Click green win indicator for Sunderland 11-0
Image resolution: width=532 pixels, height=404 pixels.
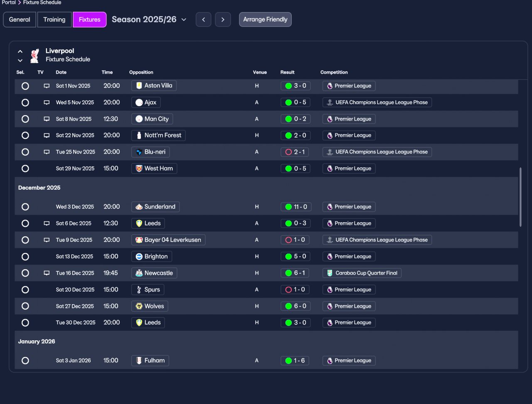click(288, 207)
